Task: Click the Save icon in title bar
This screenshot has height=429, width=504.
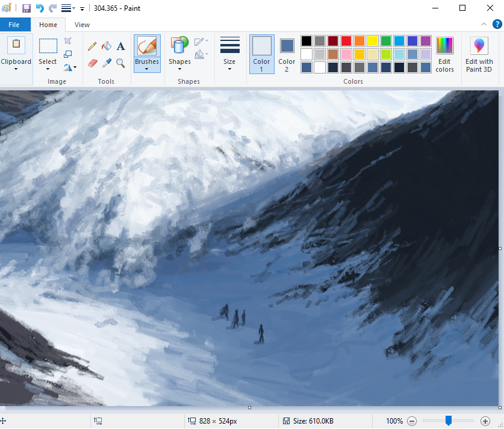Action: (26, 8)
